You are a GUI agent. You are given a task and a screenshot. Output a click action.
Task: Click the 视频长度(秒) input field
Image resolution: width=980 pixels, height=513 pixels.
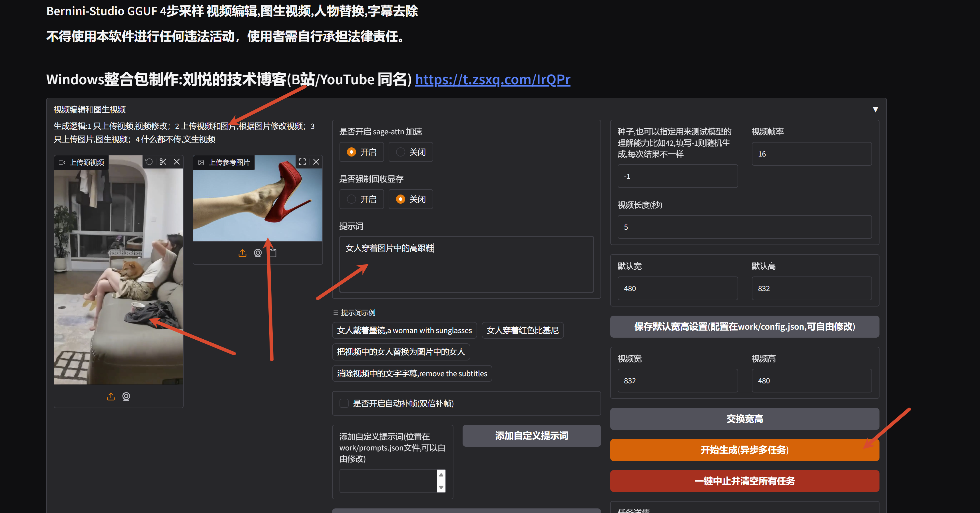point(744,227)
